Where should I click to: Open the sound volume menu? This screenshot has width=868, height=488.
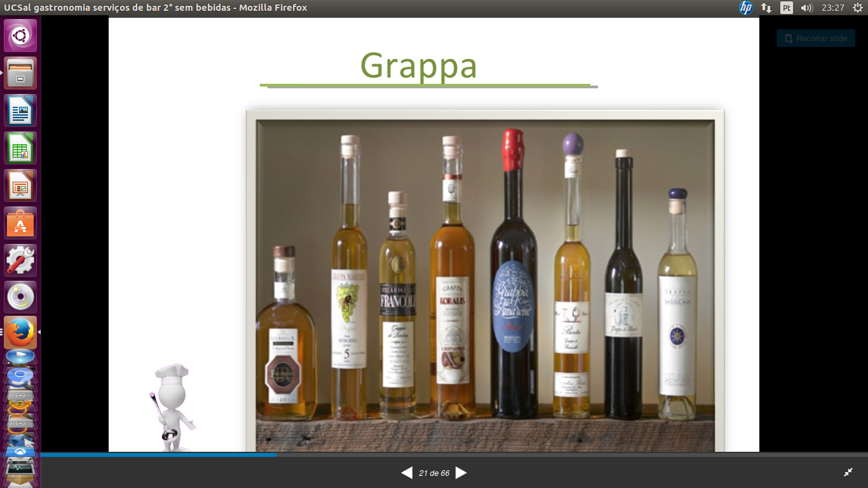(806, 8)
